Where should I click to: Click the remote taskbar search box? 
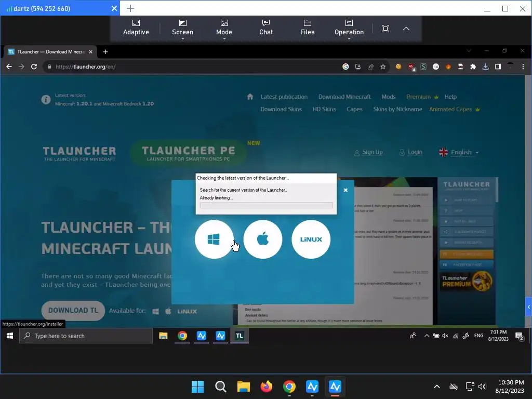coord(86,336)
